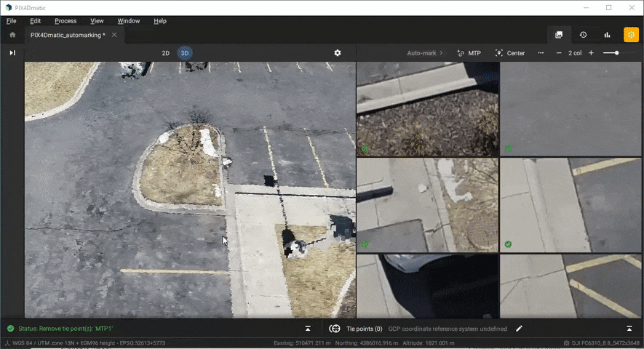Expand the Tie points panel
644x349 pixels.
[x=629, y=329]
